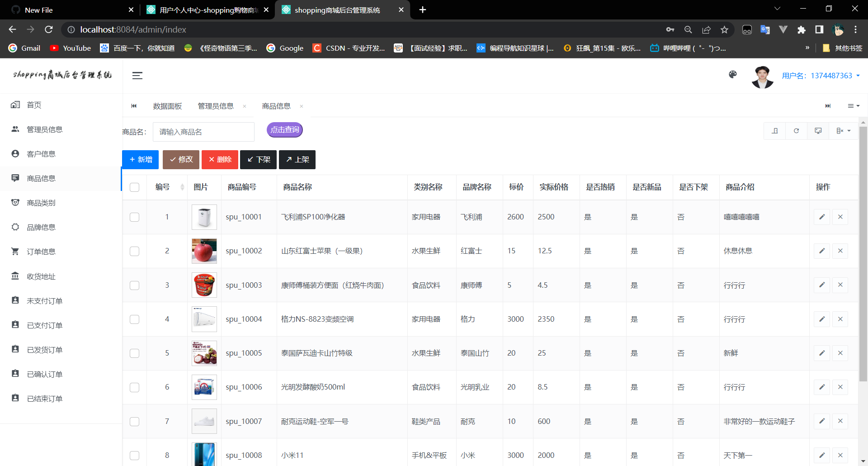Click the delete X for spu_10006 row

click(840, 387)
